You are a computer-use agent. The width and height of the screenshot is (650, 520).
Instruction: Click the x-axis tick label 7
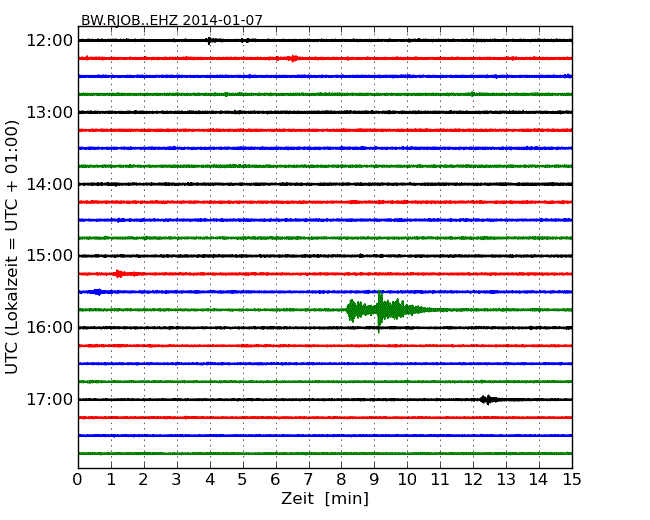pos(308,480)
